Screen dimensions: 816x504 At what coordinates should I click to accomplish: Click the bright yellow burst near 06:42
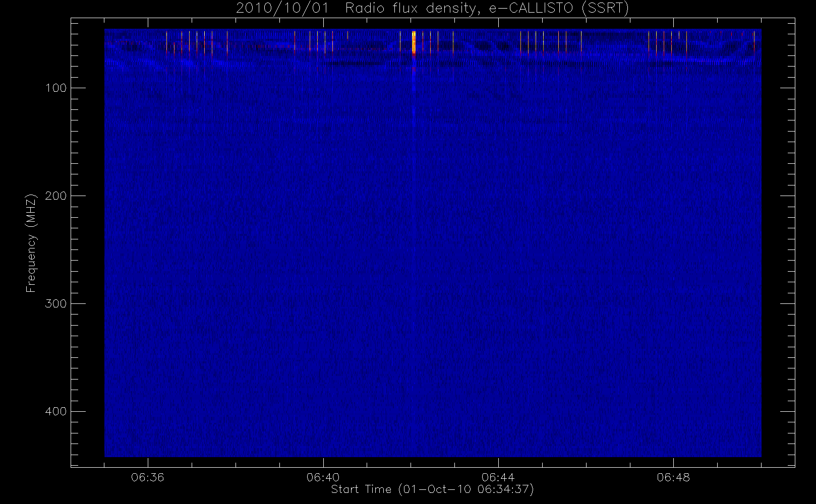tap(414, 42)
